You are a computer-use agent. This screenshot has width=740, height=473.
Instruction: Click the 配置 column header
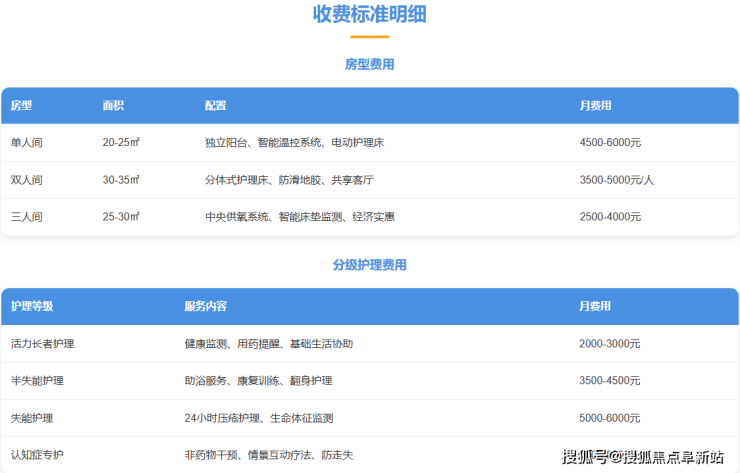215,106
